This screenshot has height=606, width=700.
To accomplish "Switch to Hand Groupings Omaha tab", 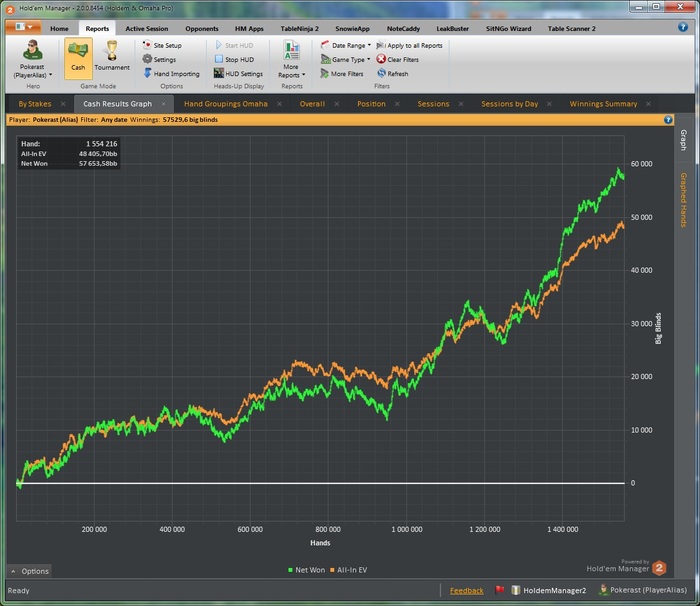I will [x=226, y=104].
